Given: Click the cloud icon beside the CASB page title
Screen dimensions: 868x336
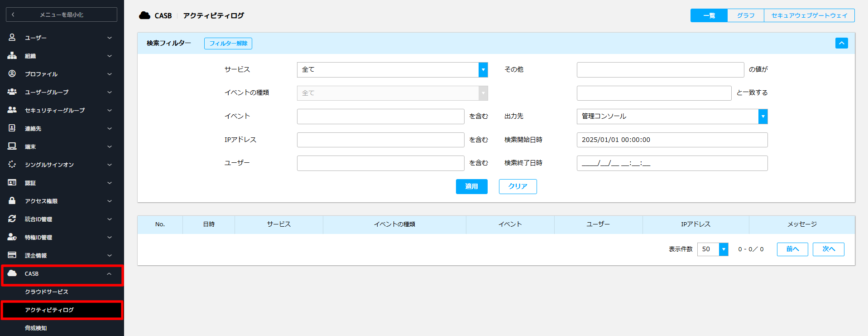Looking at the screenshot, I should click(144, 15).
